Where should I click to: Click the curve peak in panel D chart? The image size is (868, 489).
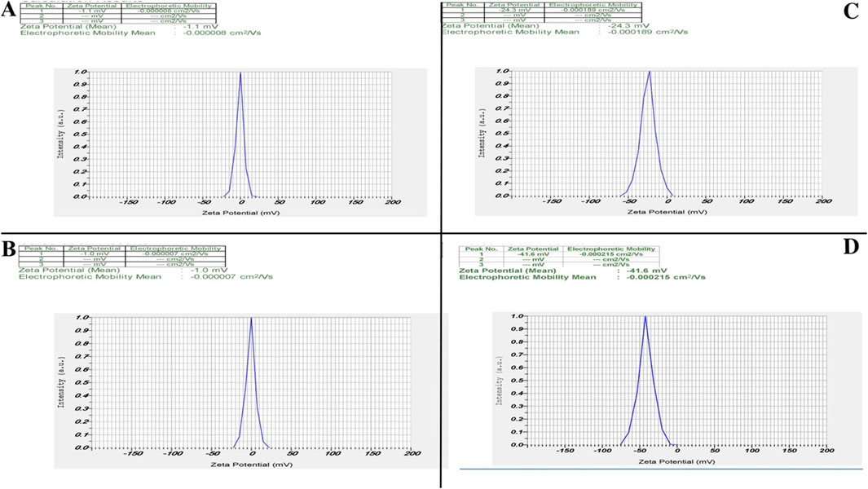pyautogui.click(x=645, y=316)
